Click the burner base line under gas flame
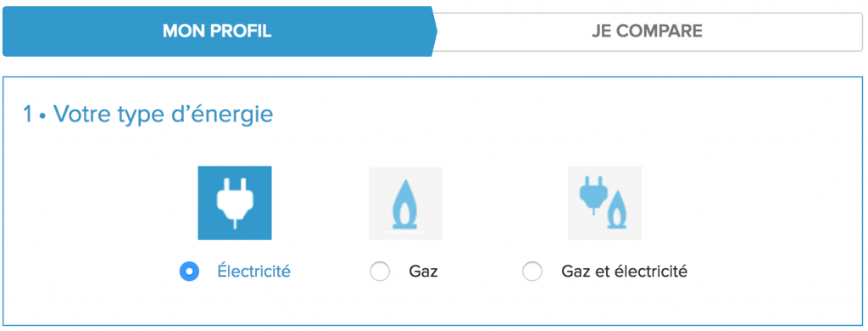 (406, 231)
